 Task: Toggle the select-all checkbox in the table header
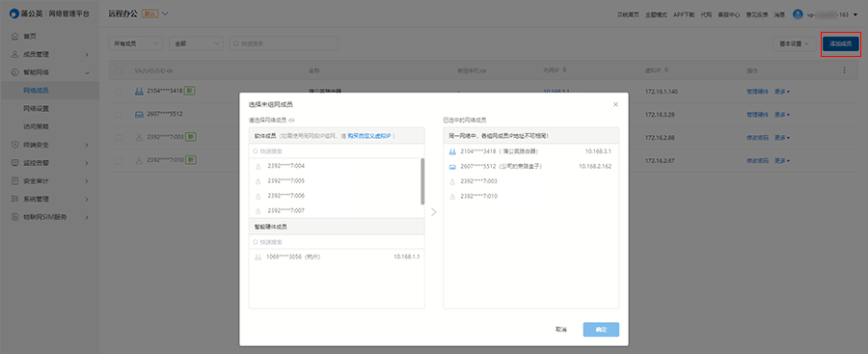[x=119, y=71]
